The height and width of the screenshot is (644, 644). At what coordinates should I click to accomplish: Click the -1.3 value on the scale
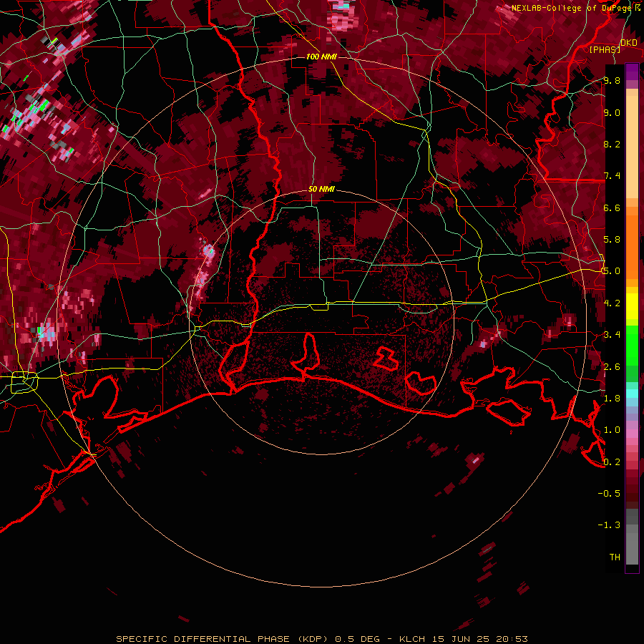coord(609,525)
